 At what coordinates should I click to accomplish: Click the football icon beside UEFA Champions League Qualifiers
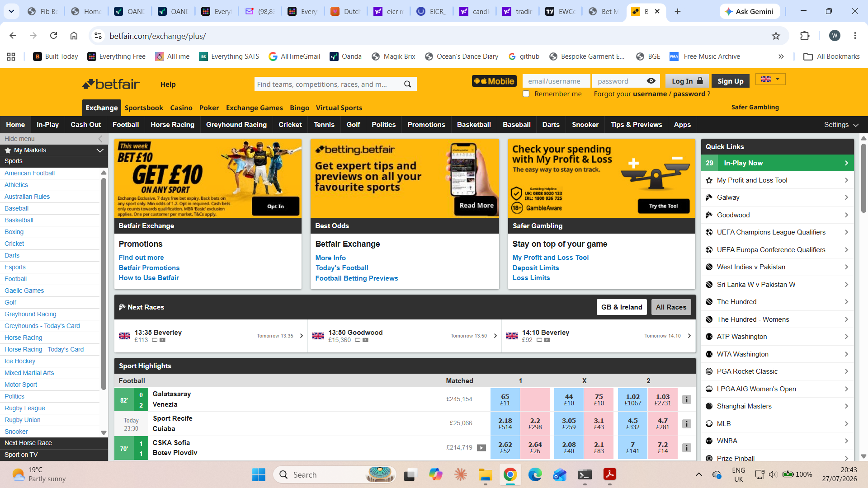point(709,232)
